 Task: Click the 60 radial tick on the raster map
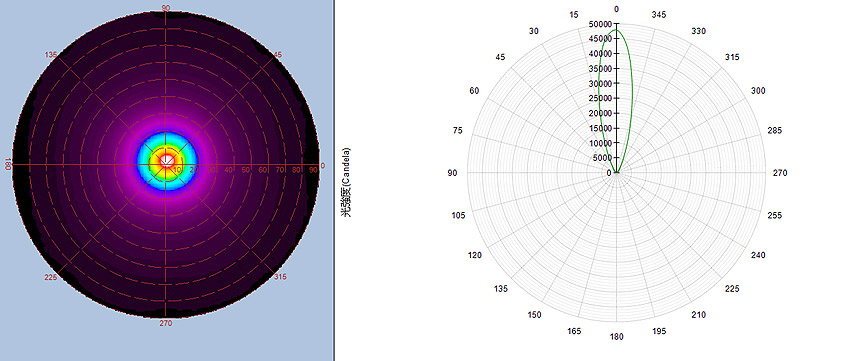(x=263, y=169)
